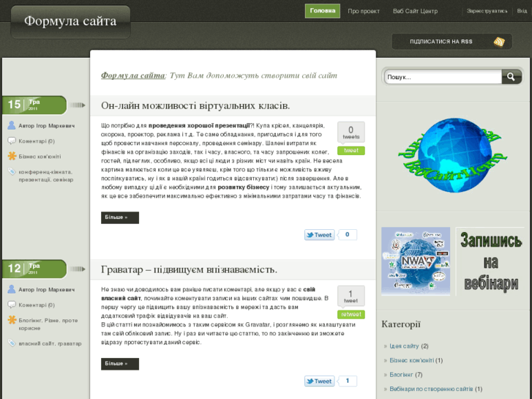Click tag icon beside власний сайт
The width and height of the screenshot is (532, 399).
coord(12,343)
